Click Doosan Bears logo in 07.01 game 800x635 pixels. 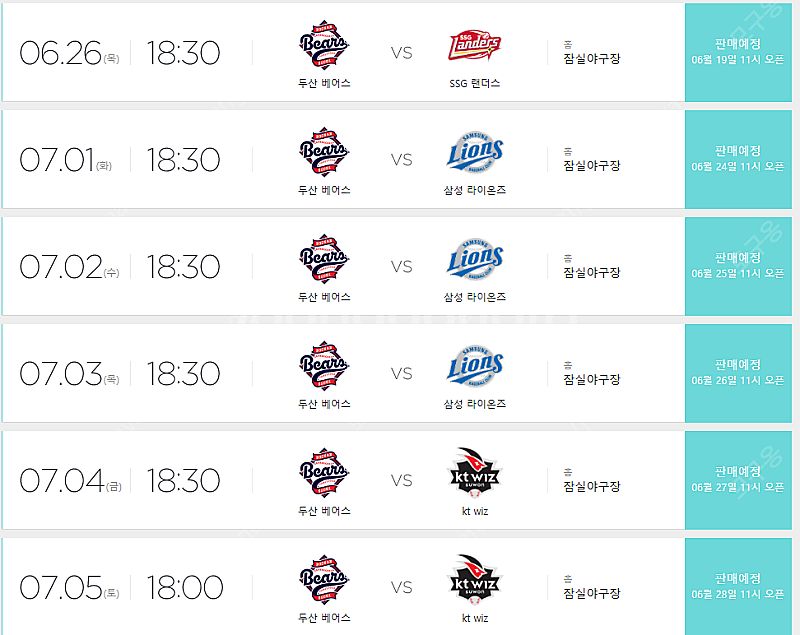pyautogui.click(x=323, y=152)
